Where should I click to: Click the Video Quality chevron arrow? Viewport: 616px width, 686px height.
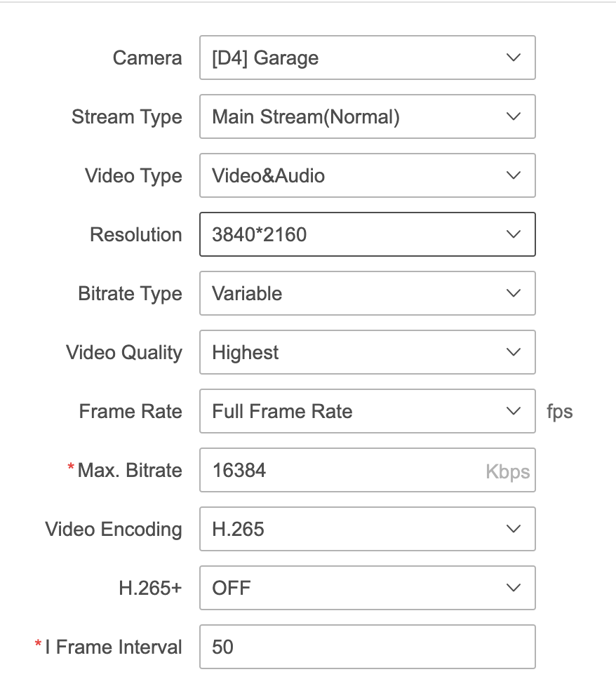tap(514, 352)
